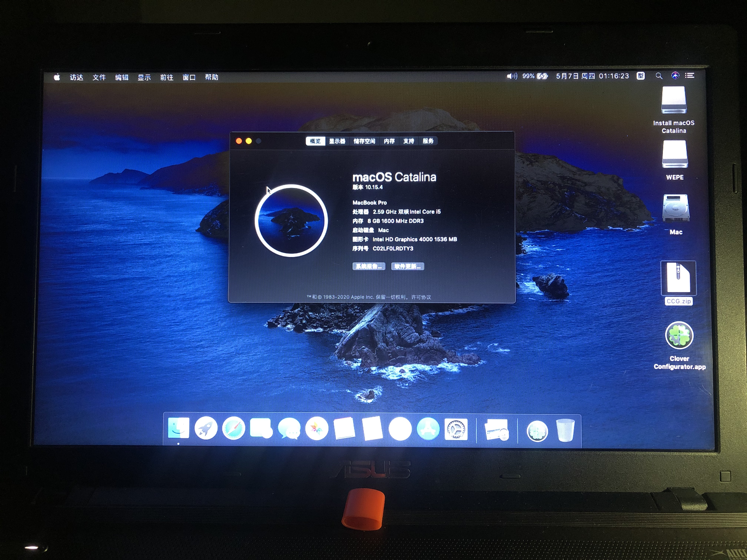Open System Preferences gear icon
Image resolution: width=747 pixels, height=560 pixels.
tap(456, 429)
